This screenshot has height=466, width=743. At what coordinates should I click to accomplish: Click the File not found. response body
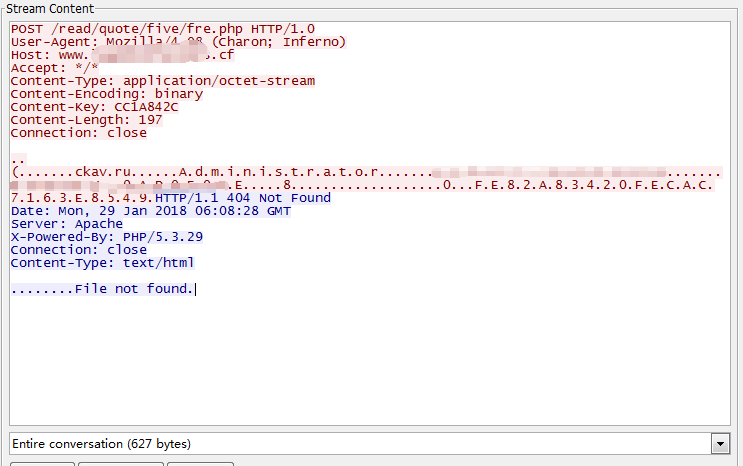point(134,289)
